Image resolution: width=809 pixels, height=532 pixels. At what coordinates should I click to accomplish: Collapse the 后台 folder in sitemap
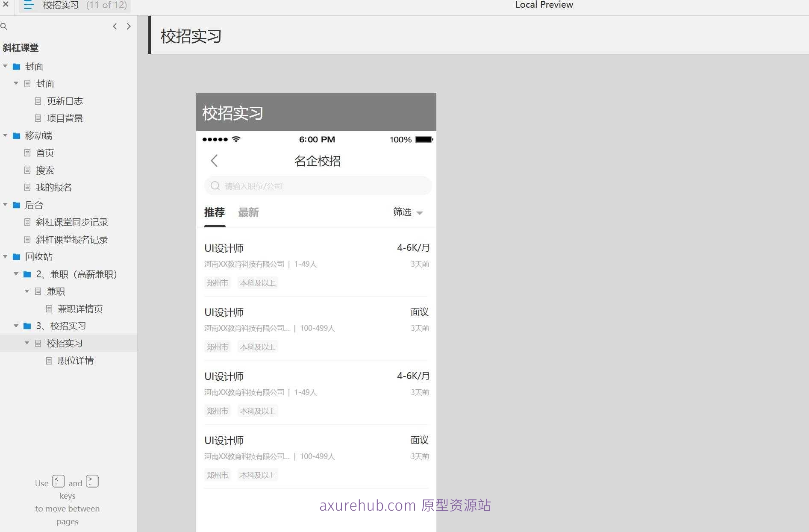pyautogui.click(x=5, y=205)
